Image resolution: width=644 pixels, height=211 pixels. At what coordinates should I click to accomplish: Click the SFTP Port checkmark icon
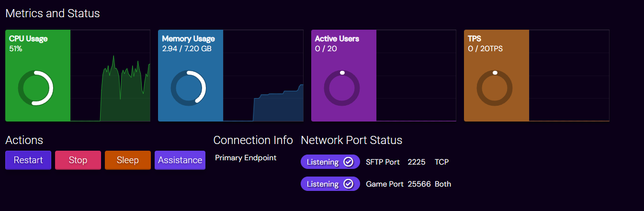click(x=349, y=162)
